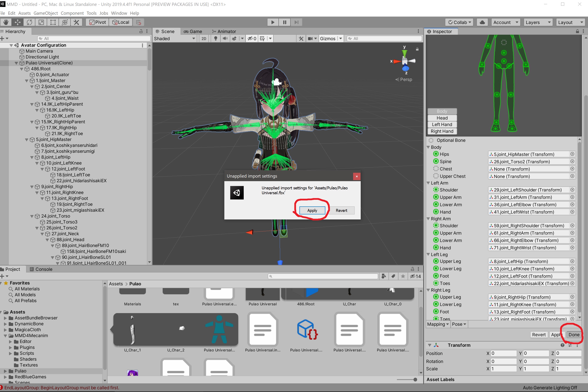Select the Rect Transform tool
Viewport: 588px width, 392px height.
click(x=53, y=22)
